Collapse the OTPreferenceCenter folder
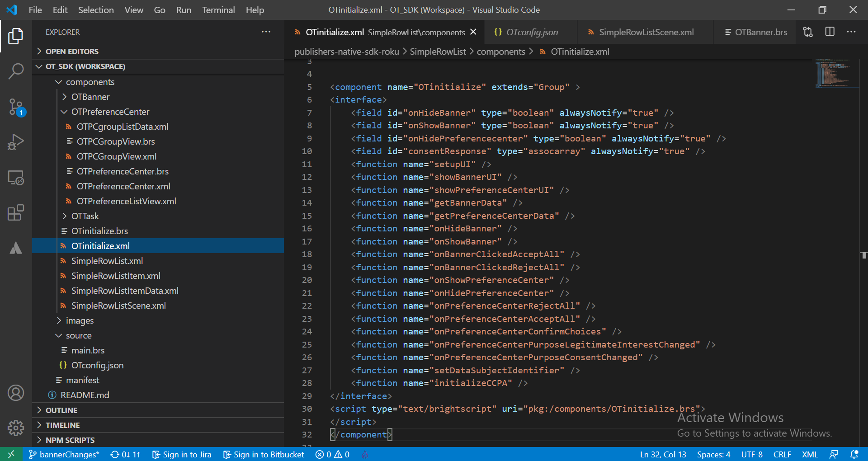Screen dimensions: 868x461 click(x=110, y=112)
